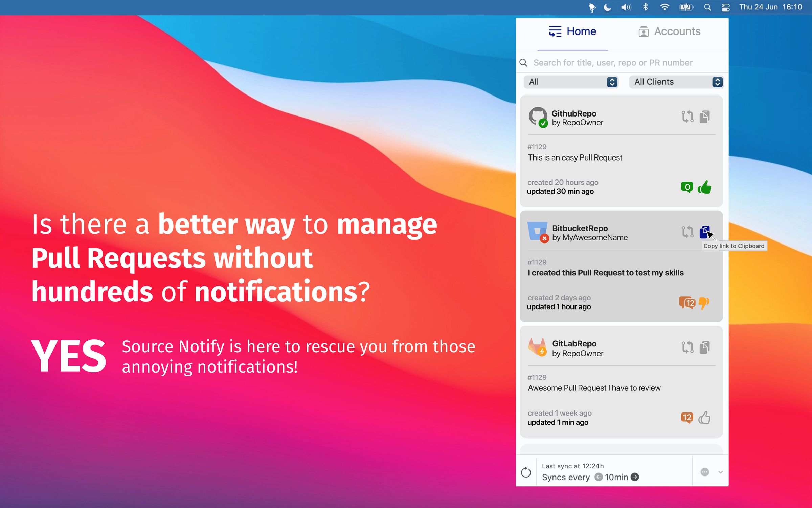Open Spotlight search from the menu bar
Image resolution: width=812 pixels, height=508 pixels.
tap(707, 7)
